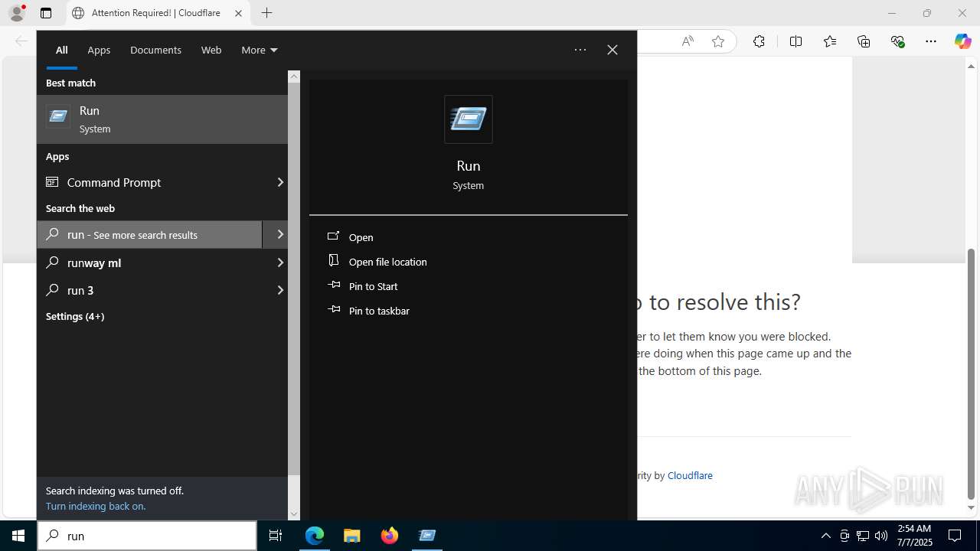Viewport: 980px width, 551px height.
Task: Expand the More filter dropdown
Action: 260,50
